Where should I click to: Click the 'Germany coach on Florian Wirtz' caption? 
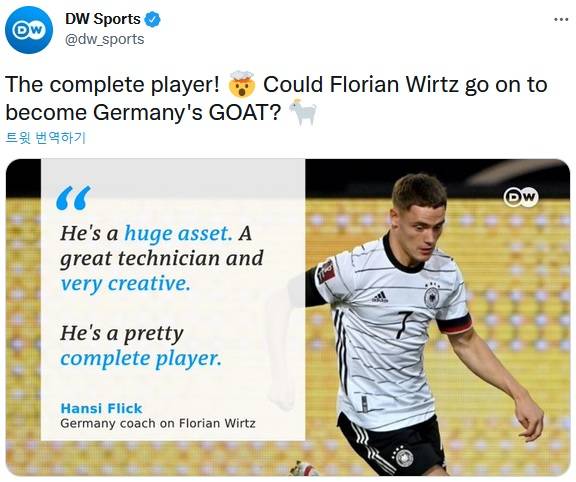point(158,424)
